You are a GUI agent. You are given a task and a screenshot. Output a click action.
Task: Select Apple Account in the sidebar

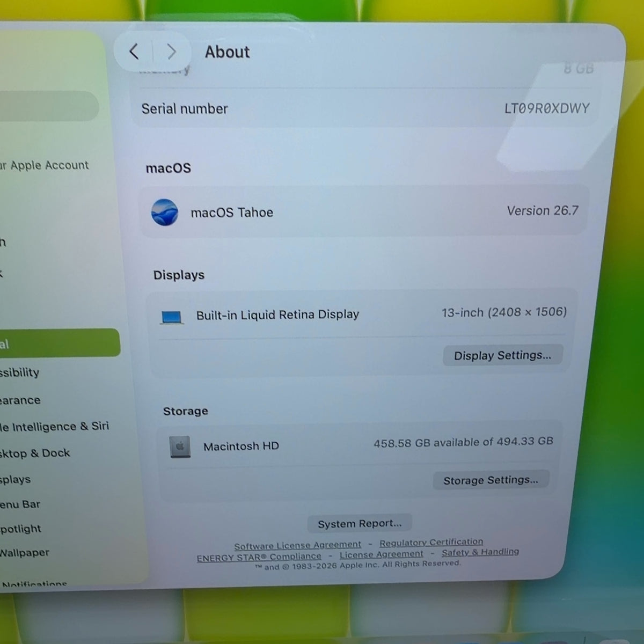45,165
